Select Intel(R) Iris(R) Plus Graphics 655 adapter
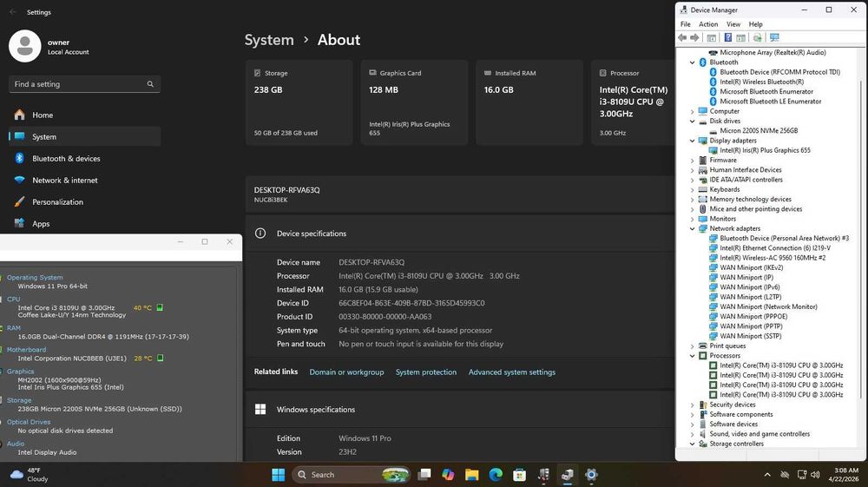868x487 pixels. 765,150
